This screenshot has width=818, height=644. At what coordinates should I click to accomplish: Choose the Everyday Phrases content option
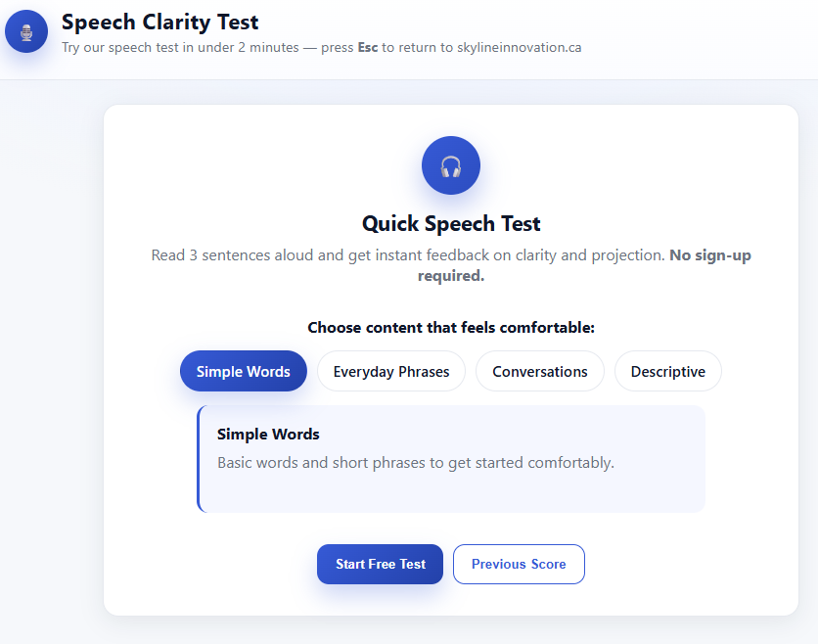391,372
